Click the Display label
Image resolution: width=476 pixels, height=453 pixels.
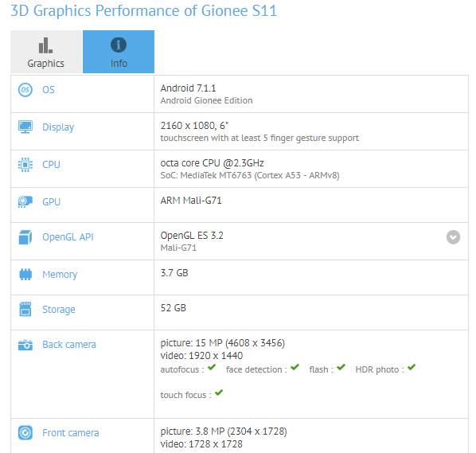[58, 127]
